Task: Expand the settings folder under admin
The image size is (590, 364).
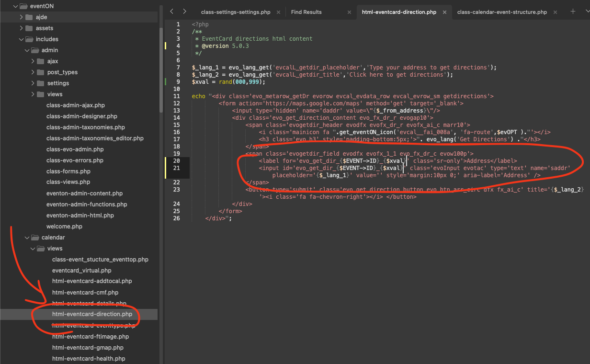Action: [33, 83]
